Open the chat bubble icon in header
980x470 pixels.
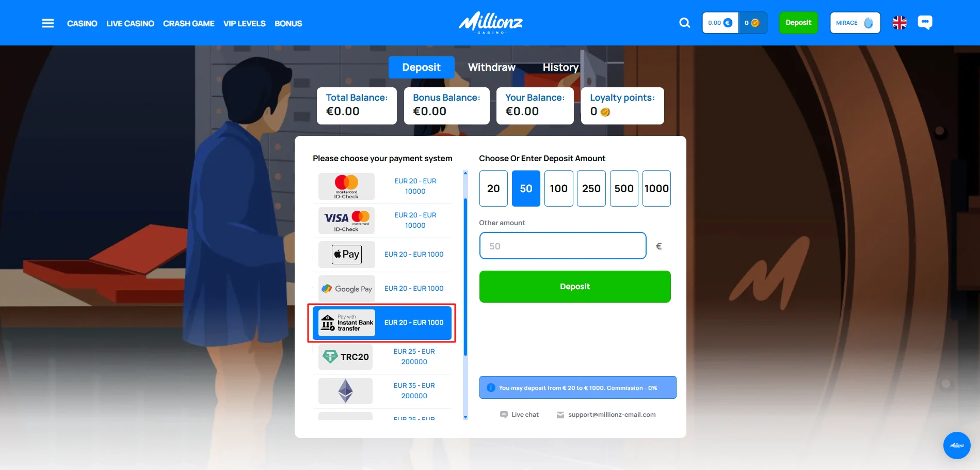pyautogui.click(x=925, y=23)
